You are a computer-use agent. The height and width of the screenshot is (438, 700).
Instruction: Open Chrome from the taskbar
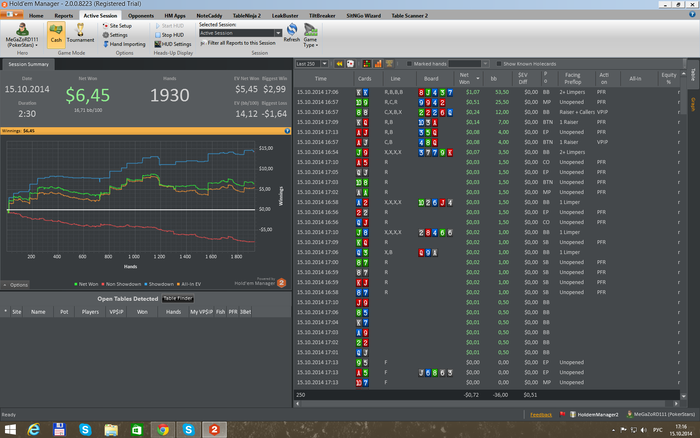tap(163, 430)
